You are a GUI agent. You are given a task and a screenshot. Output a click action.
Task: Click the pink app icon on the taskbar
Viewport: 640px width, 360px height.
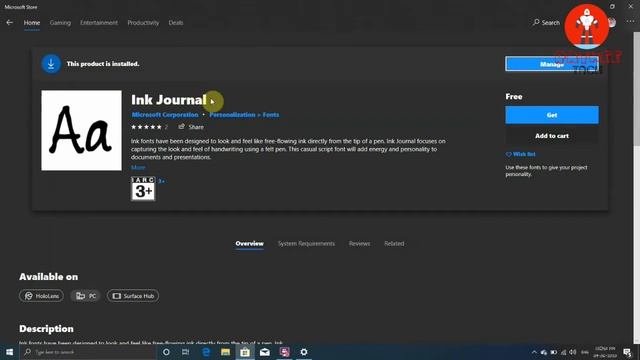[284, 352]
